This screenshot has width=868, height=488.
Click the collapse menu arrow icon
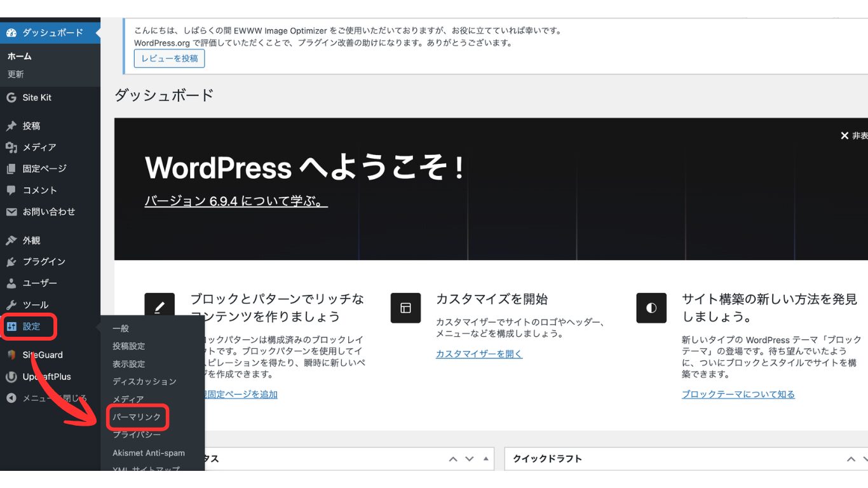coord(11,398)
